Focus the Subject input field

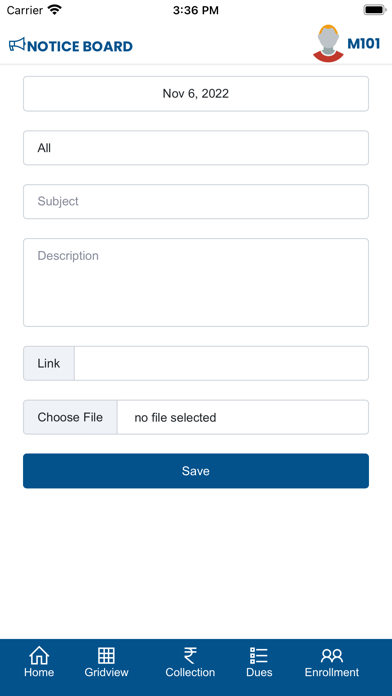coord(196,202)
